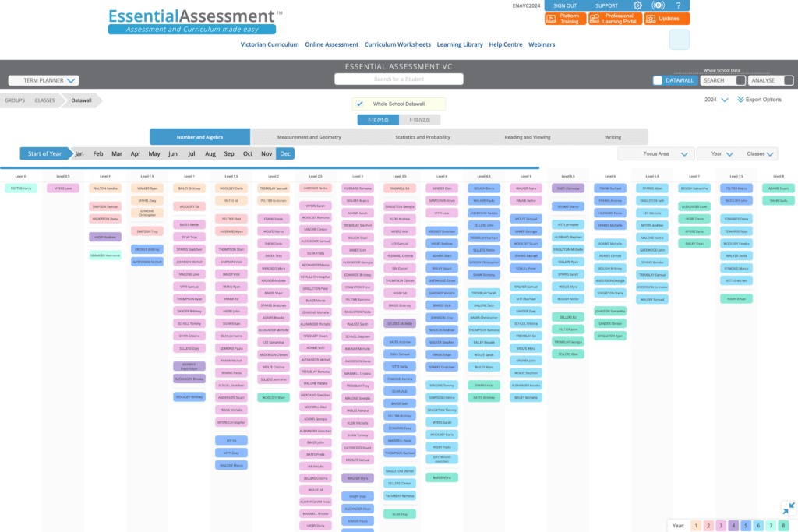Click the pale blue square below Updates

[x=679, y=40]
